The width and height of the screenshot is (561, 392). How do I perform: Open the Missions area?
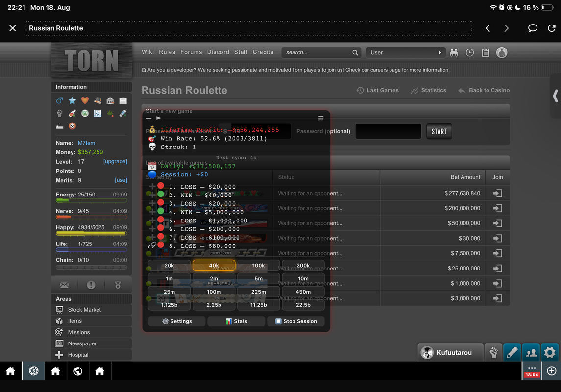click(x=92, y=332)
